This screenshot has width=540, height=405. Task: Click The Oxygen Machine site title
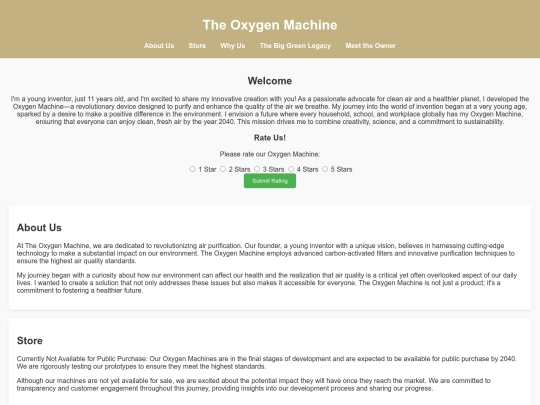tap(270, 25)
